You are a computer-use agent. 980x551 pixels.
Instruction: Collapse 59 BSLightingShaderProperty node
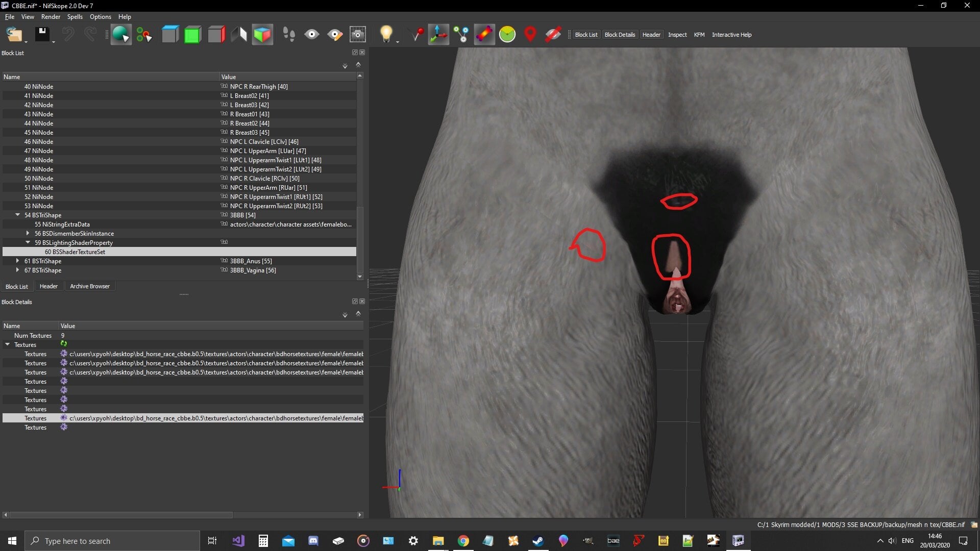pos(28,242)
